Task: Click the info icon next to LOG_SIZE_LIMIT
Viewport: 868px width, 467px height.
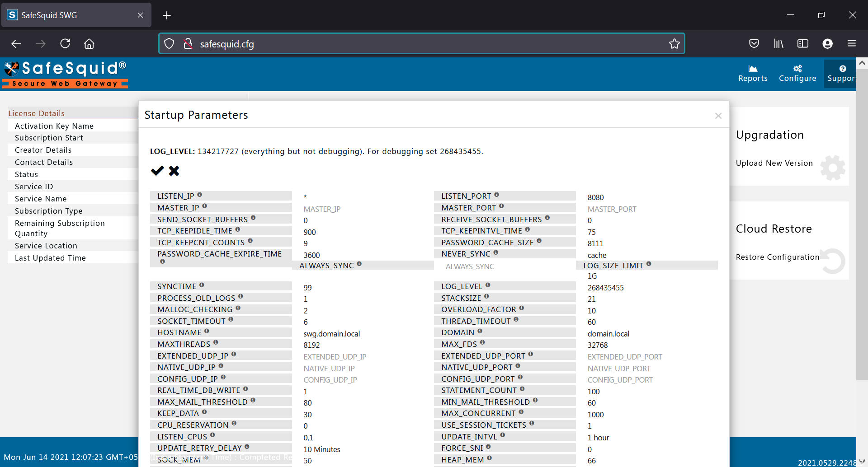Action: 649,264
